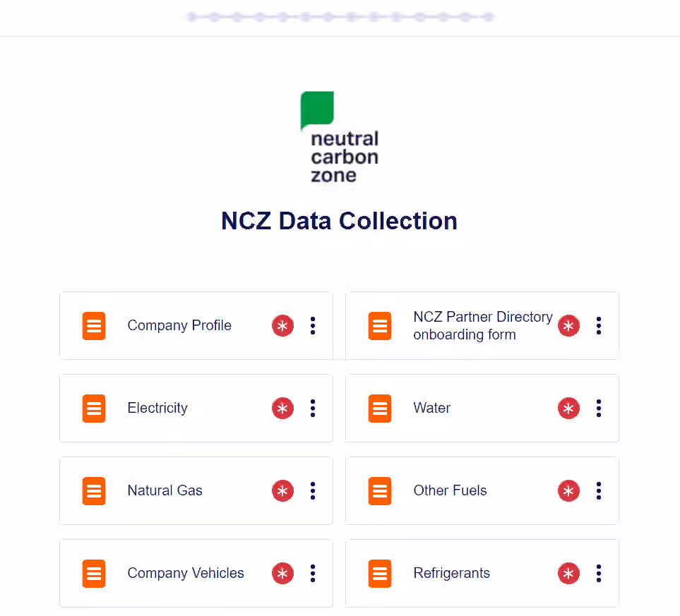680x616 pixels.
Task: Click the red asterisk badge on Company Vehicles
Action: [x=282, y=573]
